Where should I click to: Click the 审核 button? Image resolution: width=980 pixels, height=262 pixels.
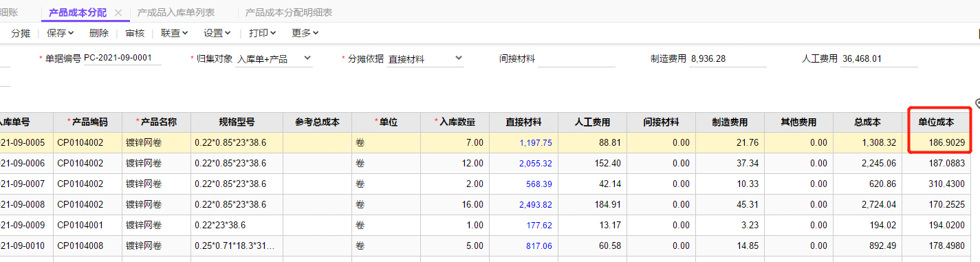pos(135,32)
